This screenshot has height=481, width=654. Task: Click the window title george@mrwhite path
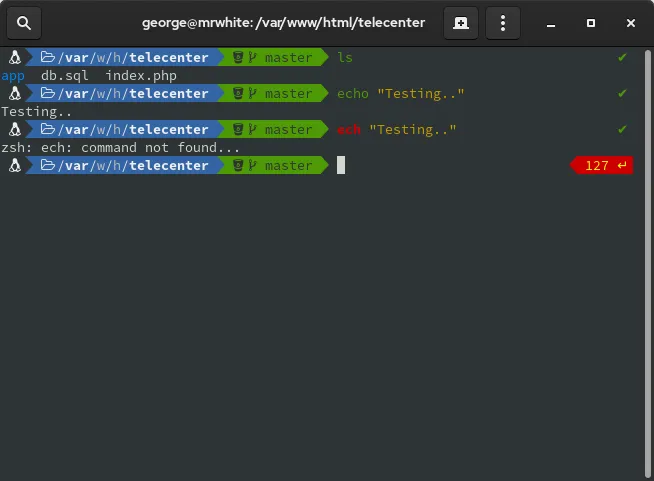283,23
